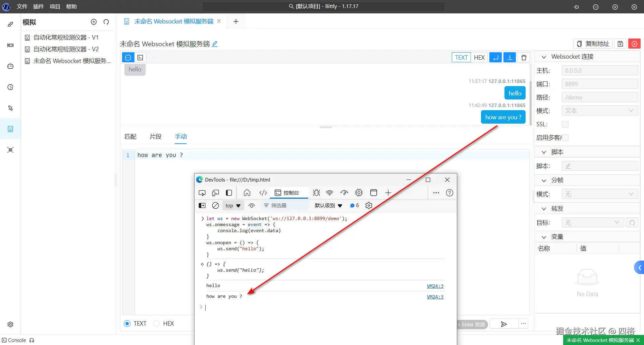Image resolution: width=644 pixels, height=345 pixels.
Task: Open more send options ellipsis
Action: point(523,324)
